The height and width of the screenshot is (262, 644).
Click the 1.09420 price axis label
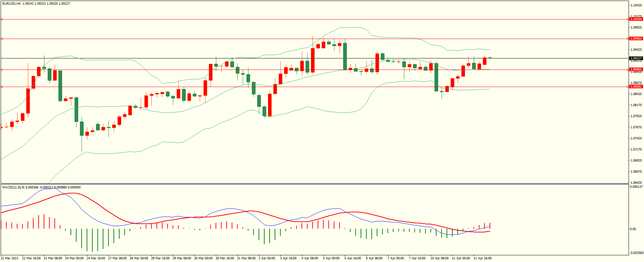(x=636, y=50)
